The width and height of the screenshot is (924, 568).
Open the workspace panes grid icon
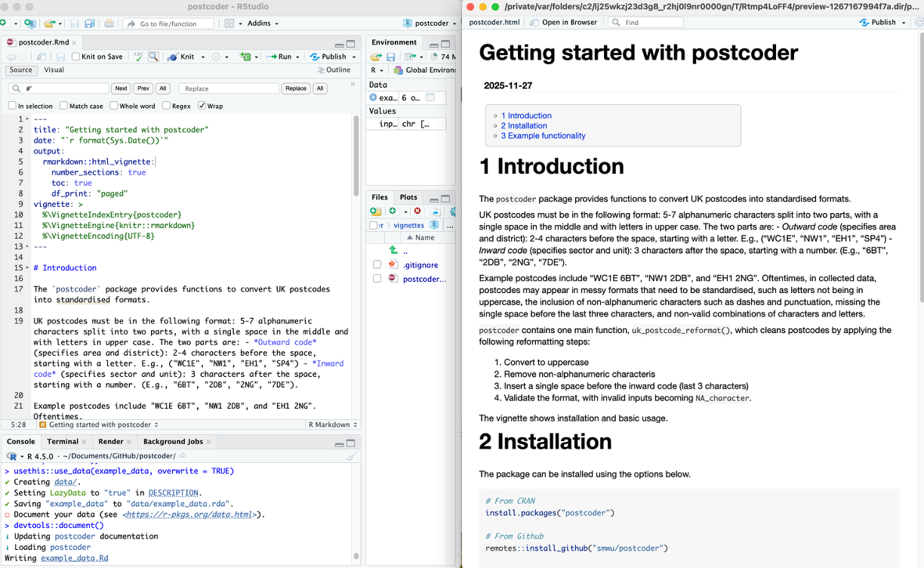click(230, 23)
